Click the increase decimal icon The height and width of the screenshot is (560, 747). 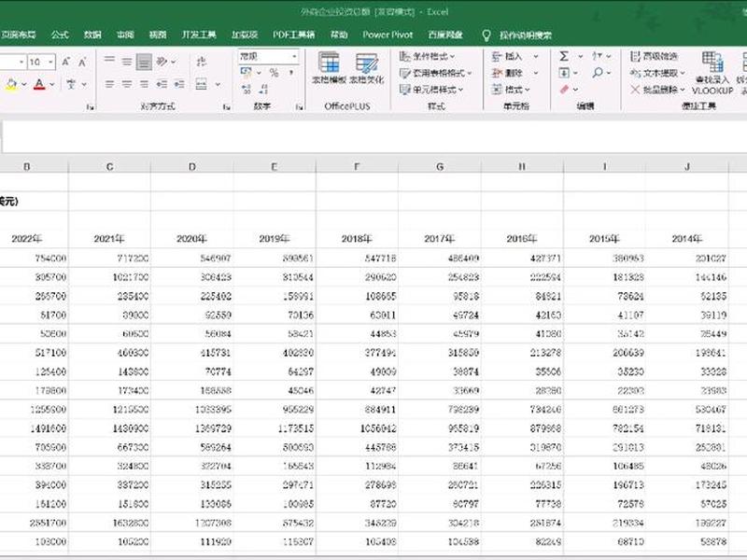pos(247,89)
